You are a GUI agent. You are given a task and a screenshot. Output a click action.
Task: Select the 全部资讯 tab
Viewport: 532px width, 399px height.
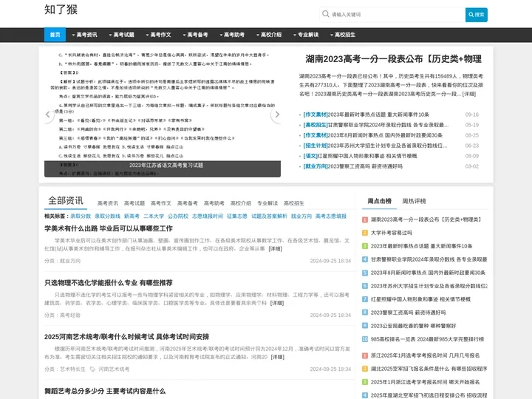(x=66, y=200)
